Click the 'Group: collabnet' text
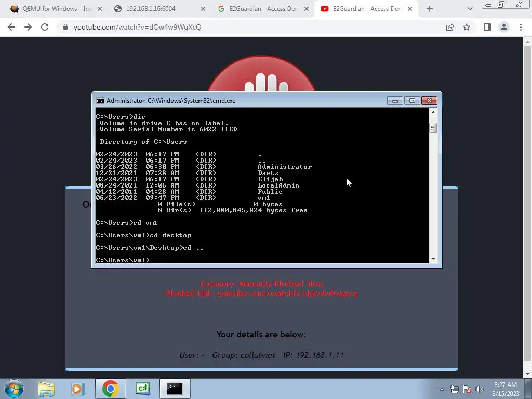 click(244, 355)
